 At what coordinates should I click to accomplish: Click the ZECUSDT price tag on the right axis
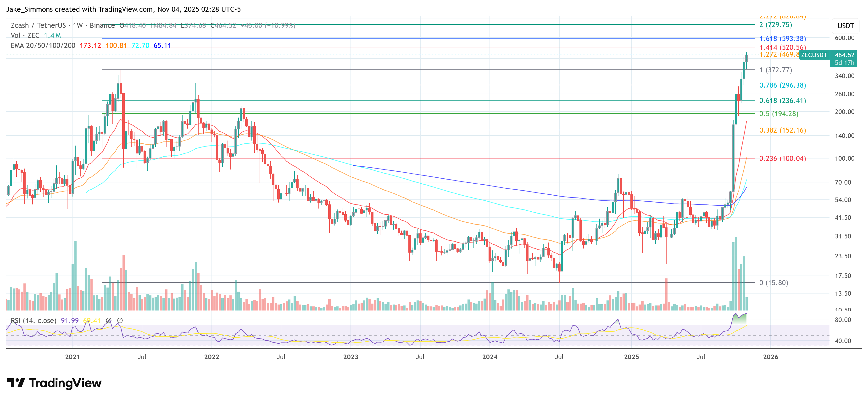814,55
